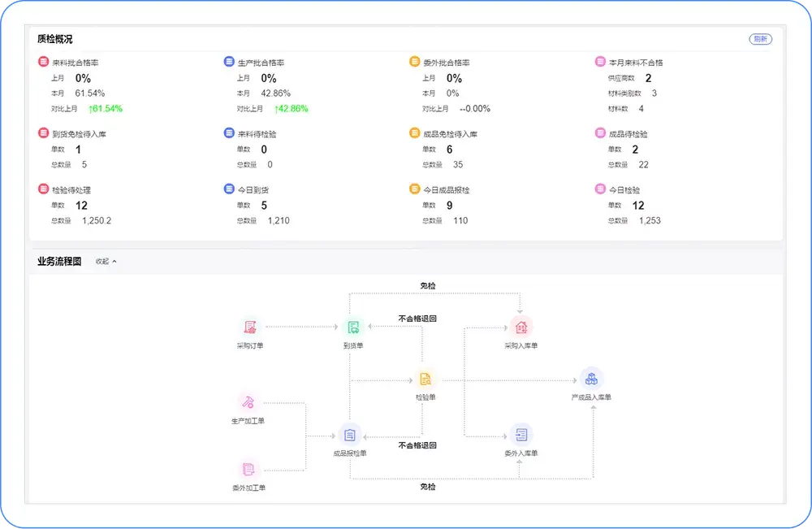This screenshot has height=529, width=812.
Task: Click the 今日到货 order count 5
Action: (264, 206)
